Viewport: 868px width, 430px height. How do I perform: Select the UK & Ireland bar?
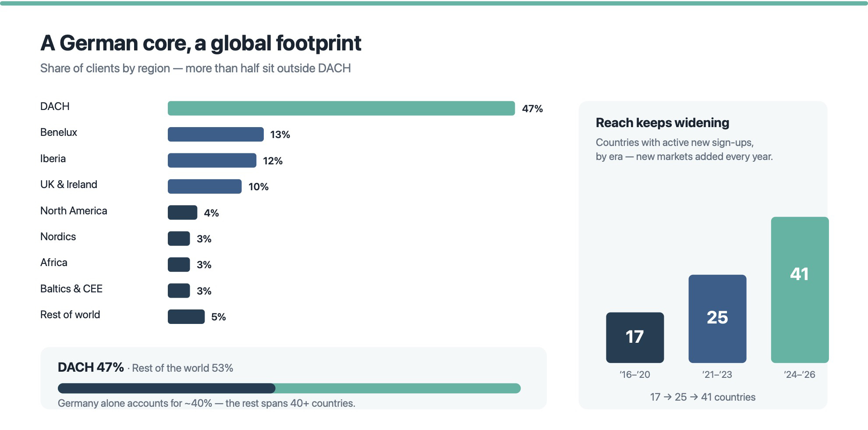click(205, 186)
